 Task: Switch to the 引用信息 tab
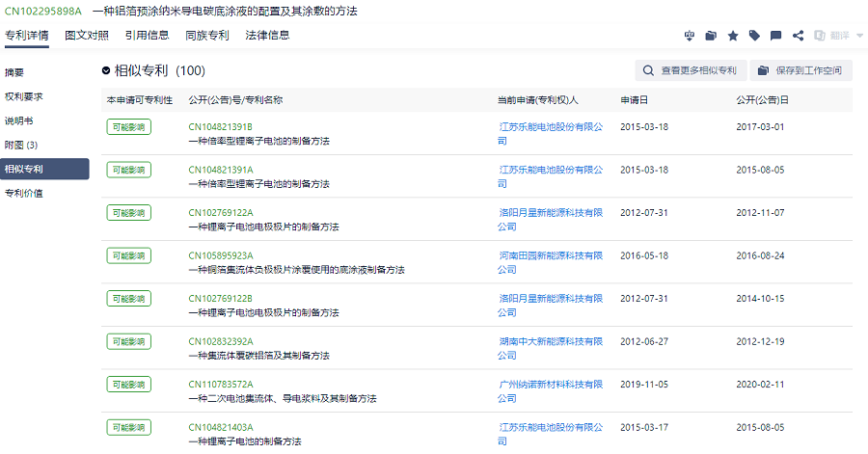[147, 36]
